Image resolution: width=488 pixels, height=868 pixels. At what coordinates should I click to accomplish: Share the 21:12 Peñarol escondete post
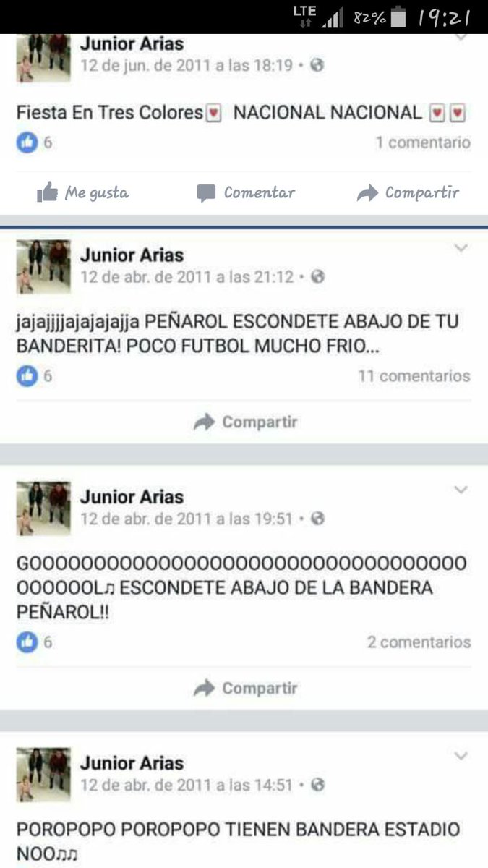[245, 422]
